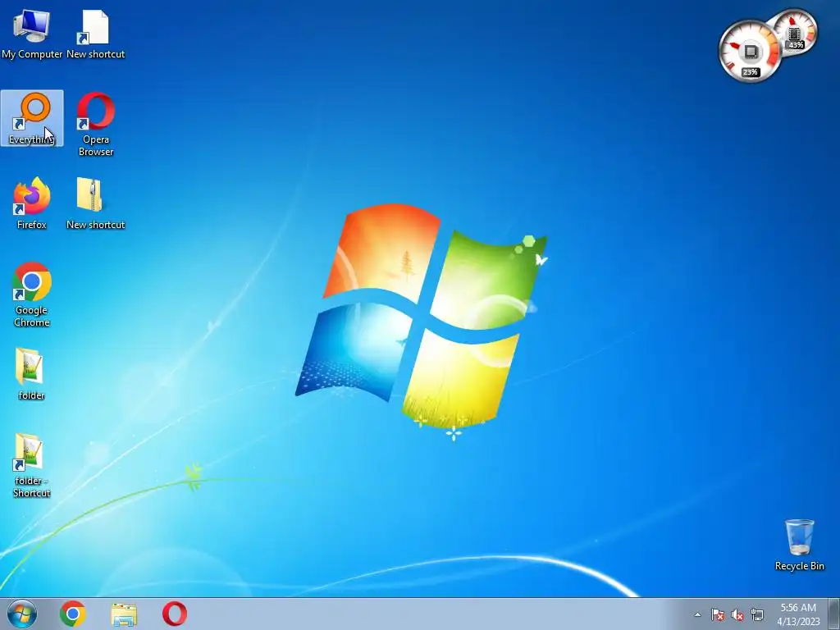Viewport: 840px width, 630px height.
Task: Click the muted volume speaker icon
Action: pos(737,614)
